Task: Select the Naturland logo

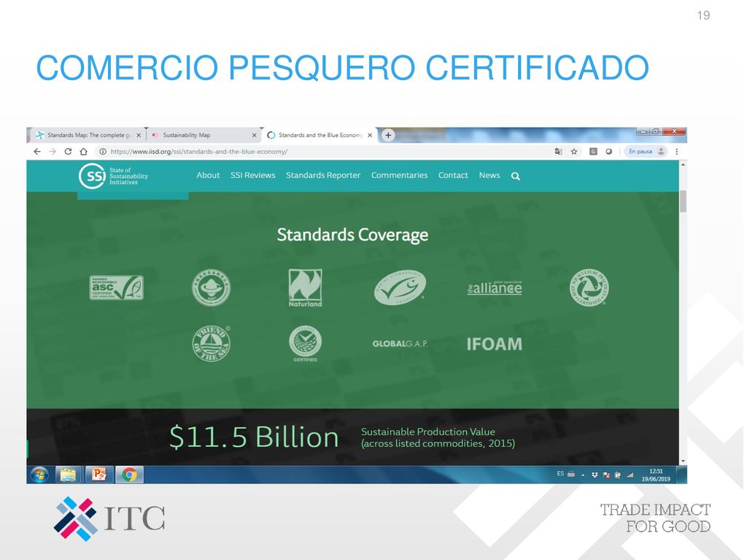Action: 306,288
